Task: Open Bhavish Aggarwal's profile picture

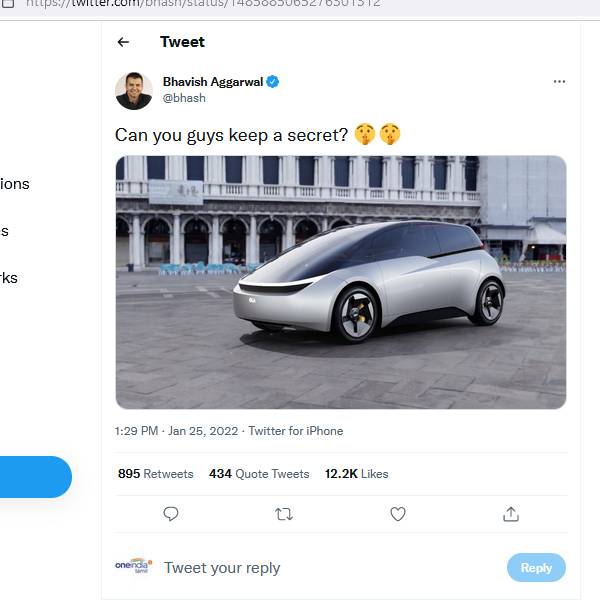Action: pyautogui.click(x=134, y=91)
